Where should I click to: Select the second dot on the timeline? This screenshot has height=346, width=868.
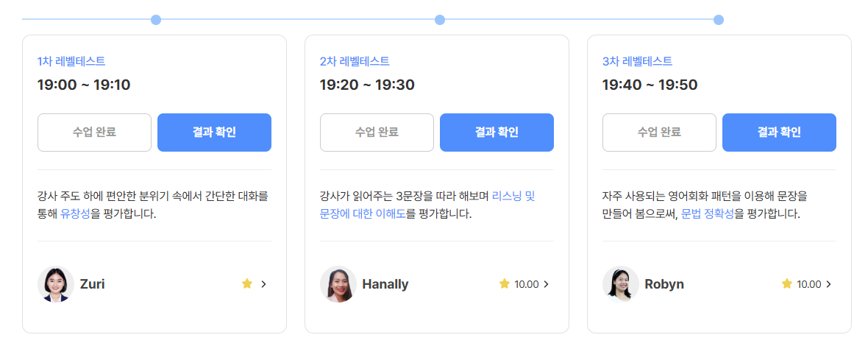(x=440, y=20)
